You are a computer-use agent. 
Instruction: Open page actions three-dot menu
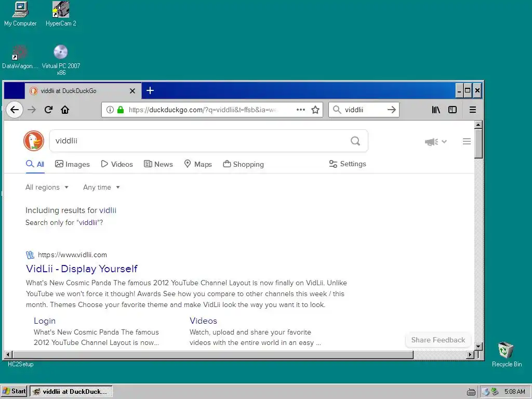[301, 110]
